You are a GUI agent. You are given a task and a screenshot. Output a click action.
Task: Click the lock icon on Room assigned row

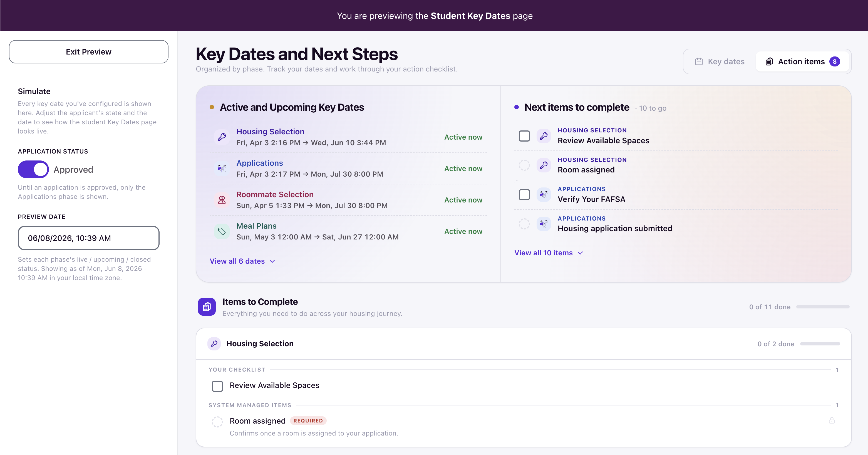(832, 420)
